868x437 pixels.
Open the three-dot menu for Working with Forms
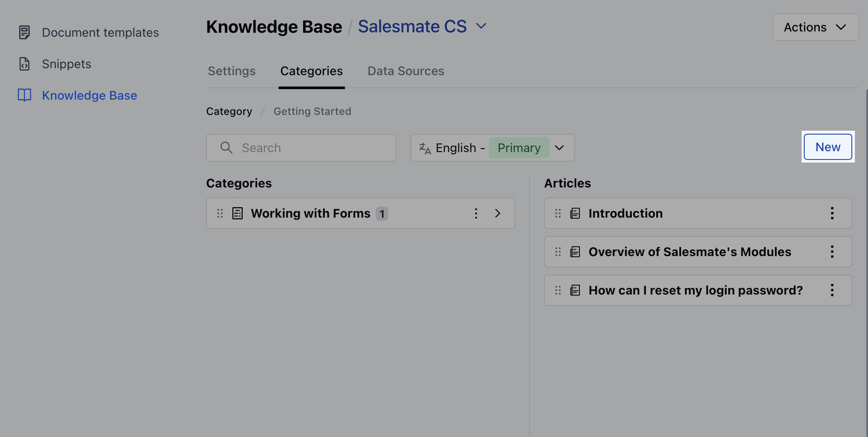coord(476,213)
